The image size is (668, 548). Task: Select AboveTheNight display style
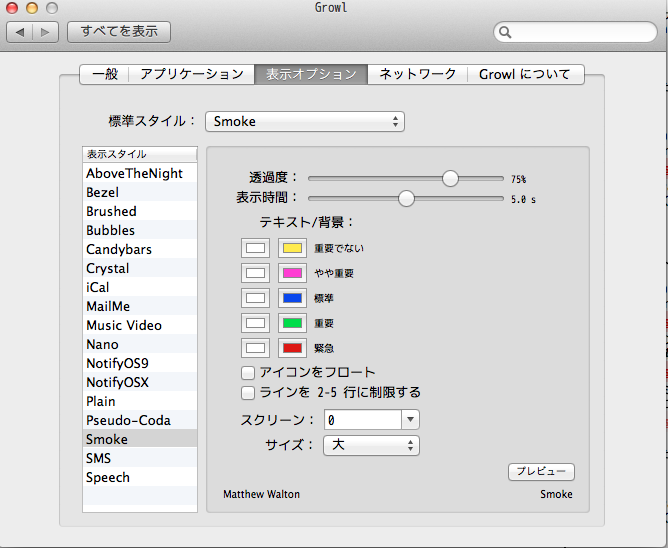[140, 173]
